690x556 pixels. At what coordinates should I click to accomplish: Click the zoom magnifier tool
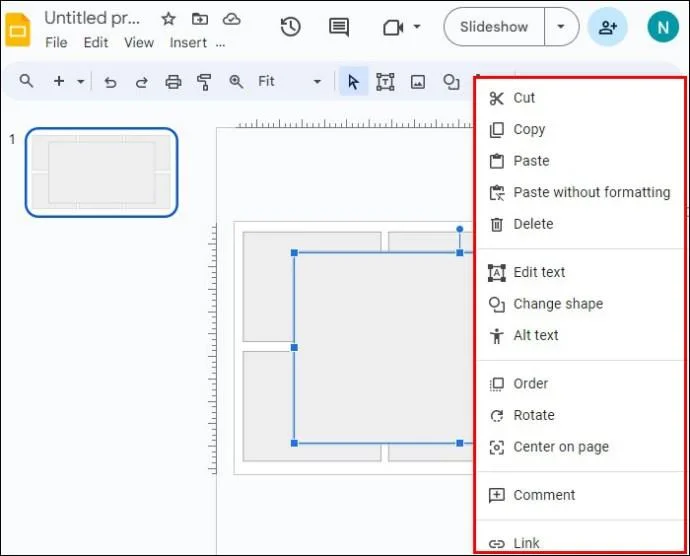[236, 81]
